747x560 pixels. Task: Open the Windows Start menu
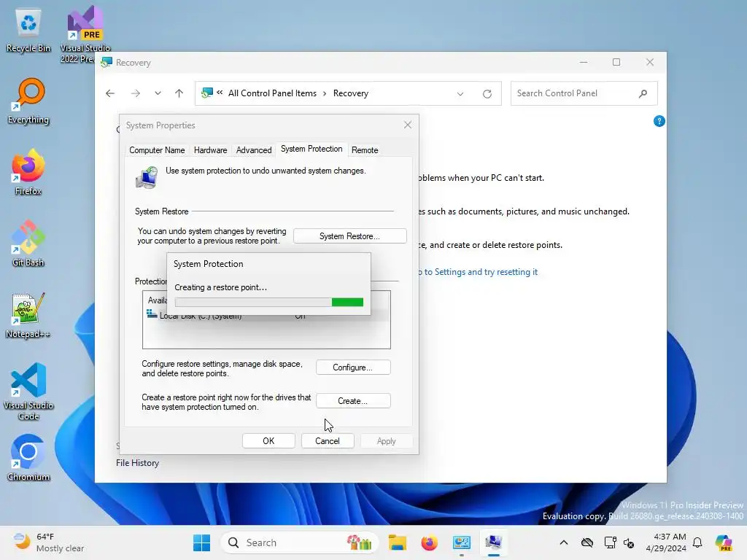[201, 542]
